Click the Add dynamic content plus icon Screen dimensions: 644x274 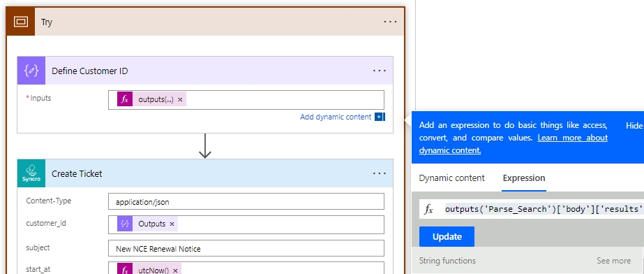coord(380,117)
